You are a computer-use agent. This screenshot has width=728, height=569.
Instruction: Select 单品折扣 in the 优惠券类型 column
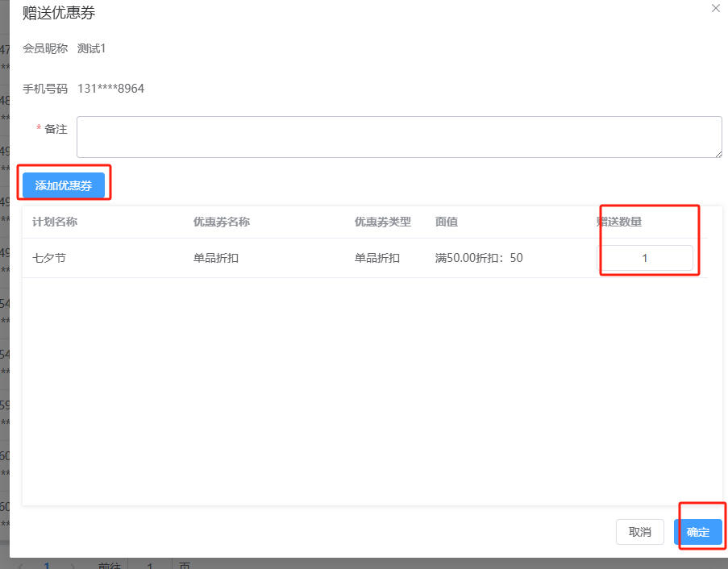376,258
